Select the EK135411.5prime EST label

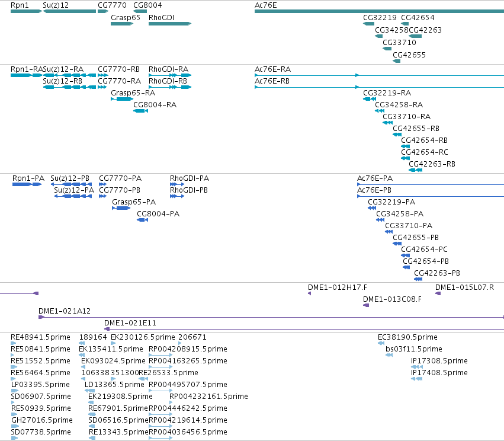tap(111, 349)
